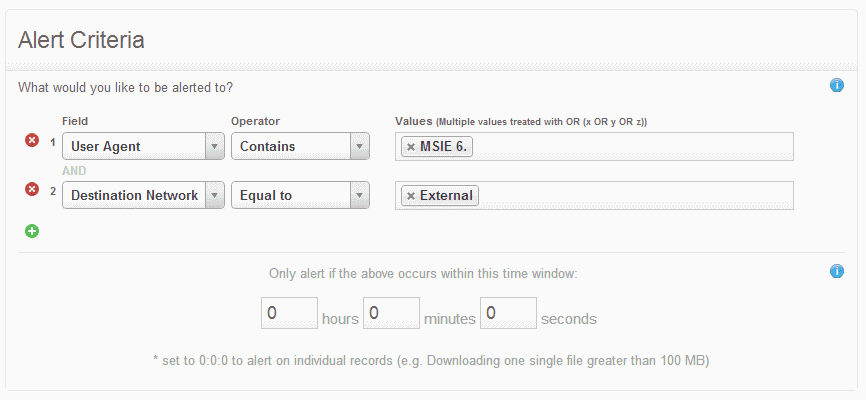Open the Contains operator dropdown
The width and height of the screenshot is (866, 400).
tap(300, 146)
